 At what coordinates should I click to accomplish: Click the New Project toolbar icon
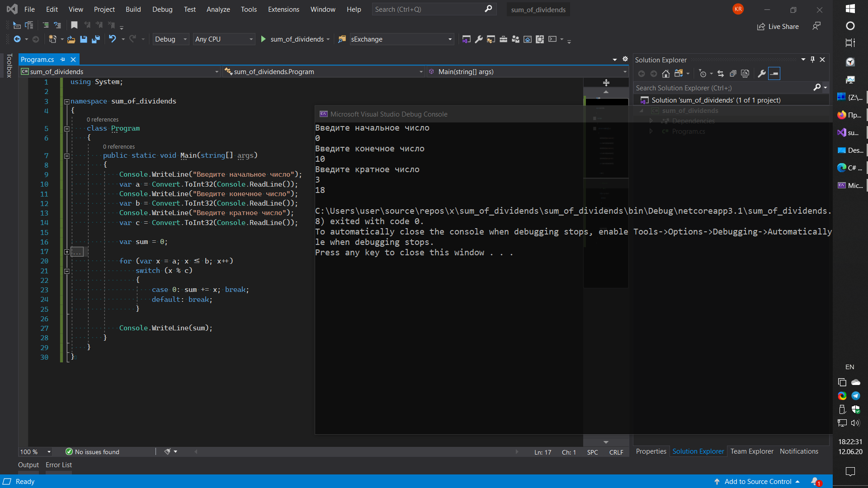pos(52,39)
